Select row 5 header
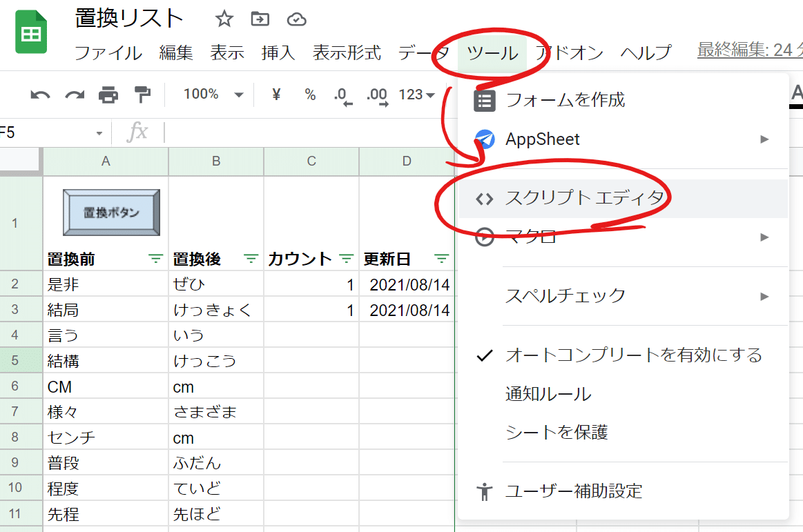This screenshot has width=803, height=532. (x=21, y=360)
